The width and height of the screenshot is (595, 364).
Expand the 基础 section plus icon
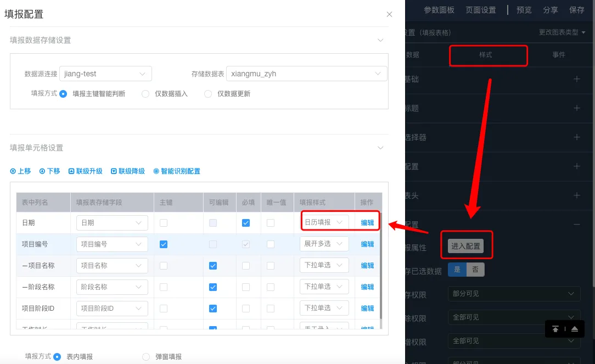[577, 79]
